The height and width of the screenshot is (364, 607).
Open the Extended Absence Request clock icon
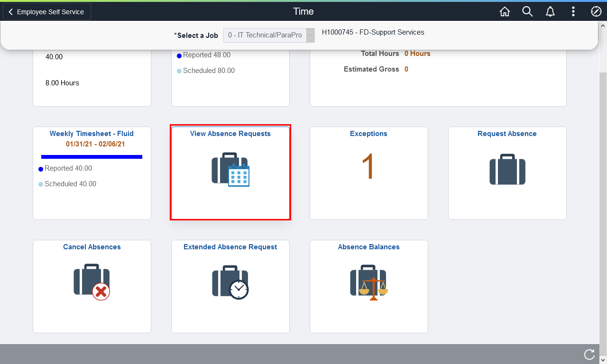coord(230,282)
